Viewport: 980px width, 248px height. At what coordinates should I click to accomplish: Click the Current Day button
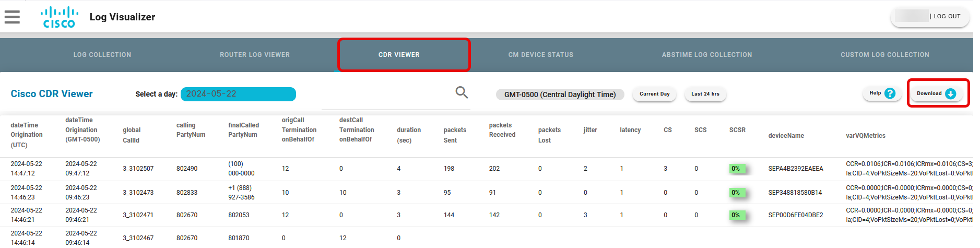click(x=655, y=94)
